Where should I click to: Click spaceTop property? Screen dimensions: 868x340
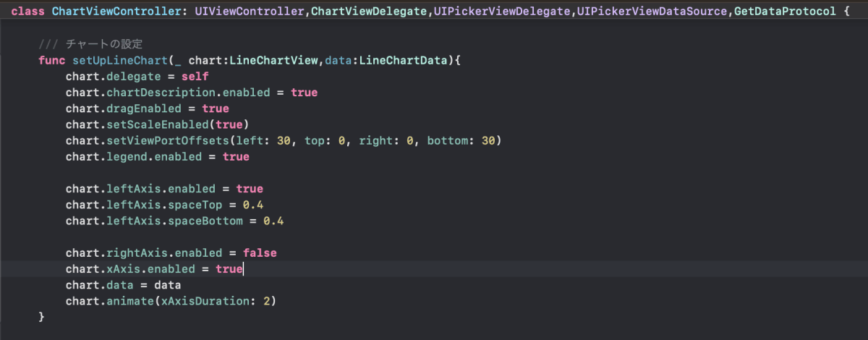(x=197, y=205)
